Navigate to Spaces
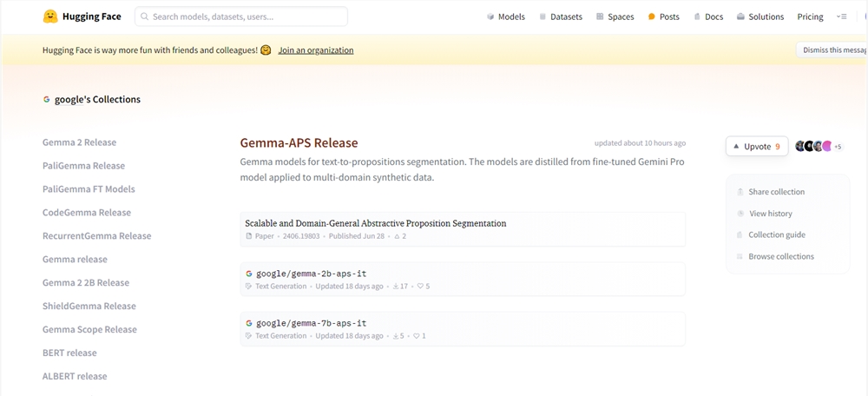The image size is (868, 396). 615,16
